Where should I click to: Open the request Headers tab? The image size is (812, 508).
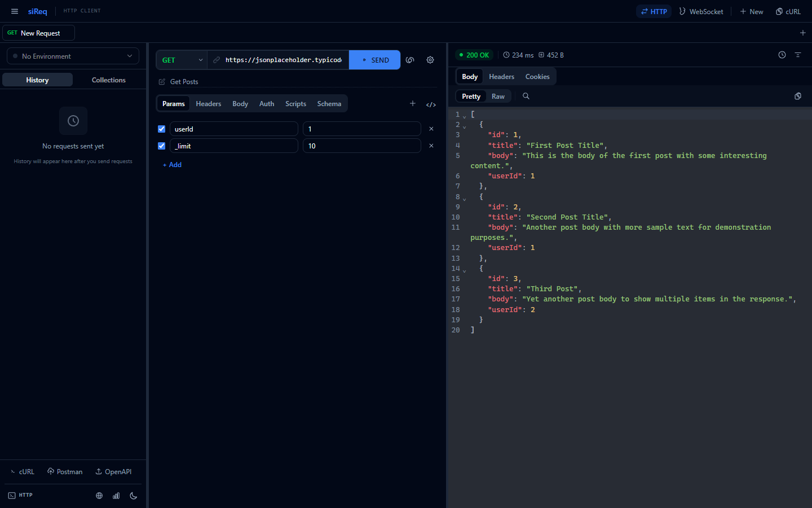[x=209, y=104]
